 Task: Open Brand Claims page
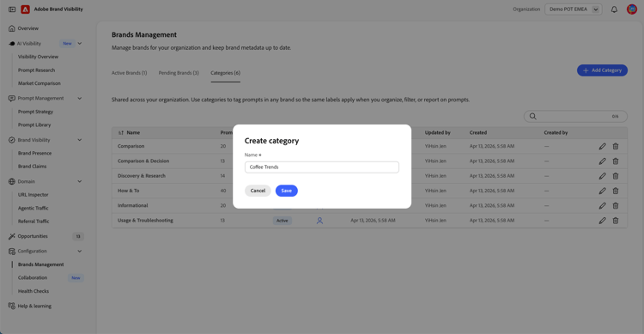[33, 167]
